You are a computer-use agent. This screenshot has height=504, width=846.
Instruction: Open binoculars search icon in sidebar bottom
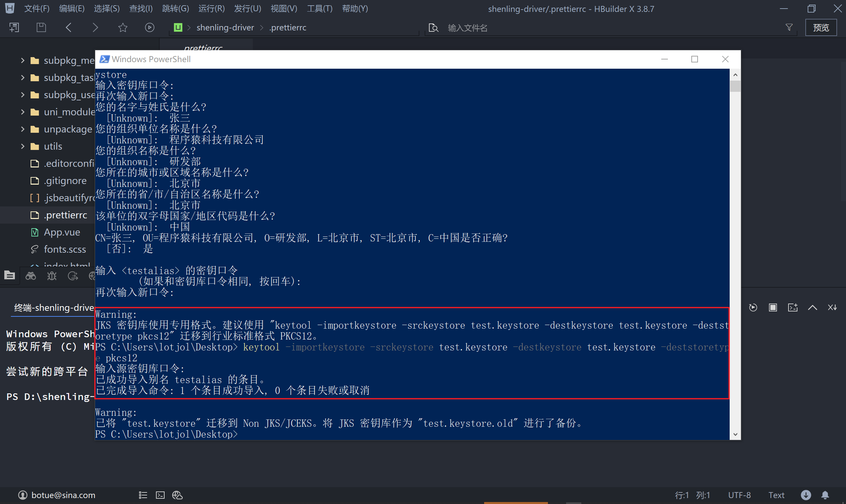[x=31, y=276]
